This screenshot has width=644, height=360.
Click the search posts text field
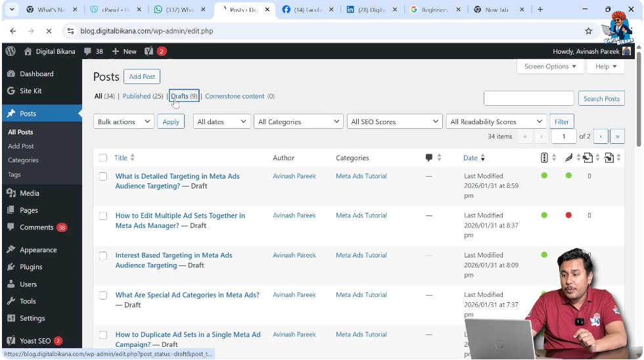(528, 99)
